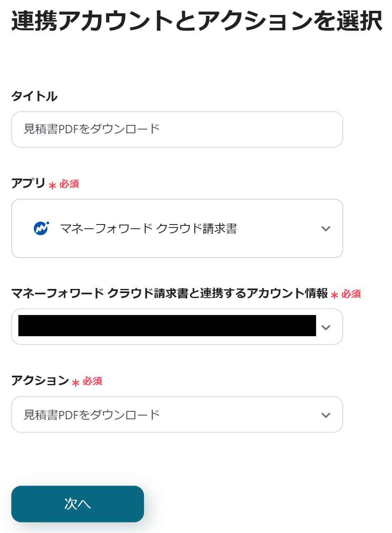Screen dimensions: 392x533
Task: Click the chevron arrow in アクション dropdown
Action: pyautogui.click(x=326, y=415)
